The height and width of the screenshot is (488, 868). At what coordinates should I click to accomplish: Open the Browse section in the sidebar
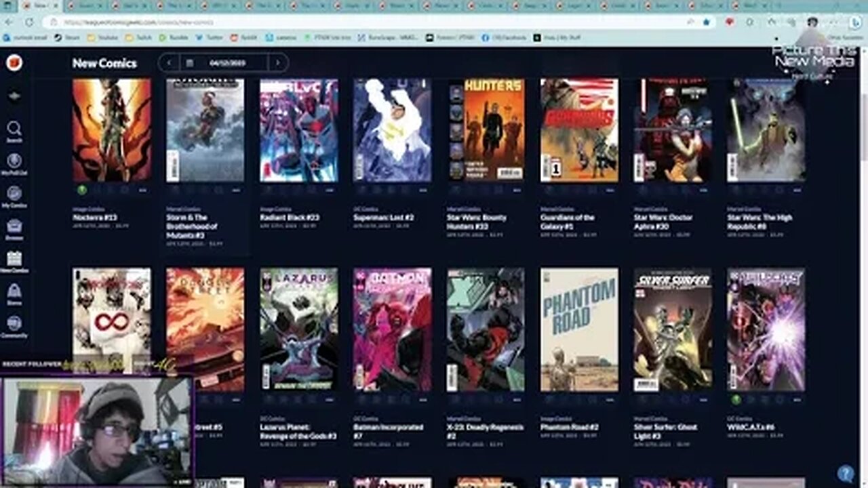tap(14, 230)
